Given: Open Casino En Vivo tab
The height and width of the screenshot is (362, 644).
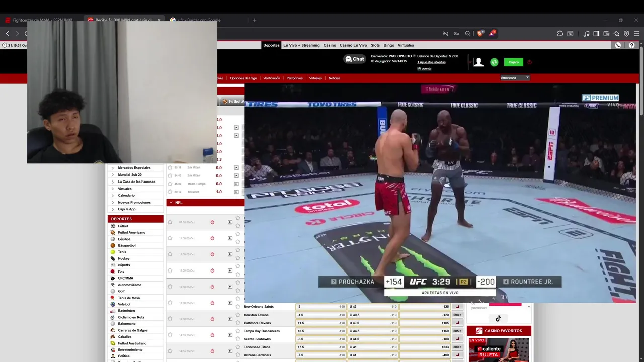Looking at the screenshot, I should [x=353, y=45].
